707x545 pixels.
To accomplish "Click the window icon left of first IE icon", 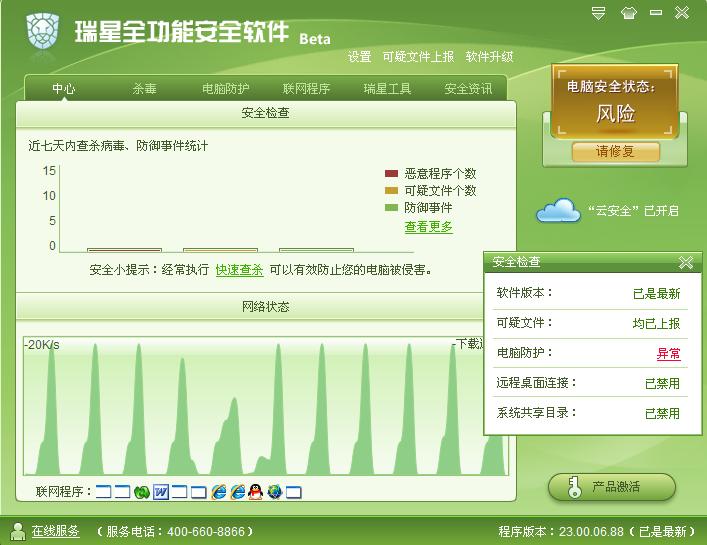I will coord(198,492).
